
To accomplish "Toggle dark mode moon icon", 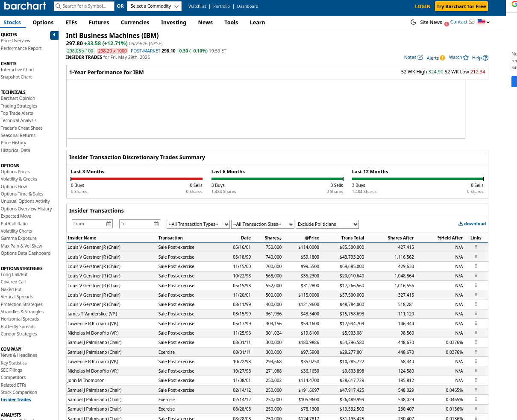I will pyautogui.click(x=413, y=22).
